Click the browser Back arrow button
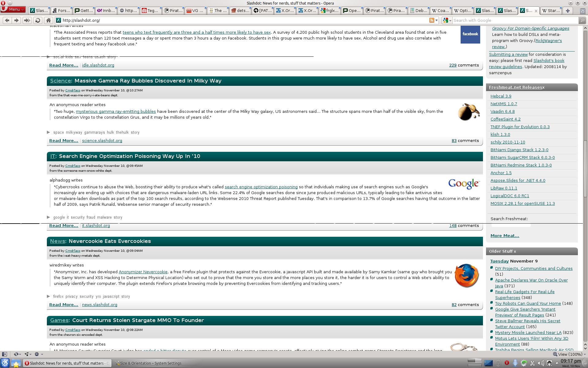Screen dimensions: 588x368 [x=7, y=20]
